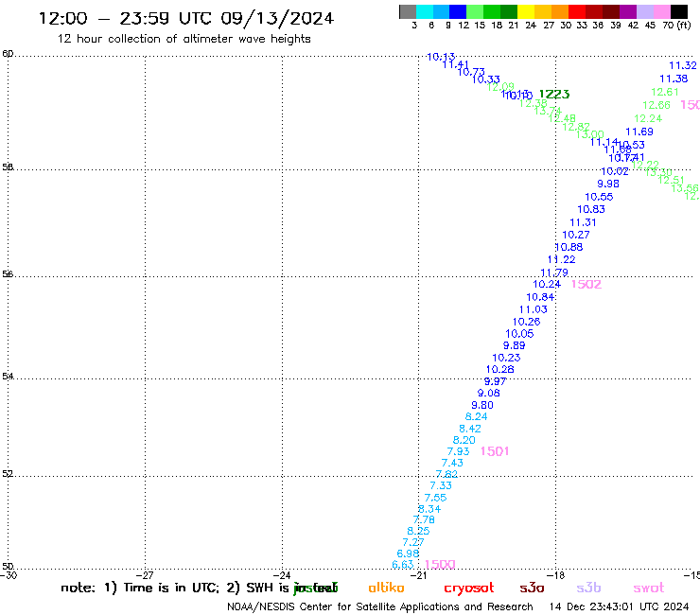Click the 10.05 wave height value

pos(519,334)
